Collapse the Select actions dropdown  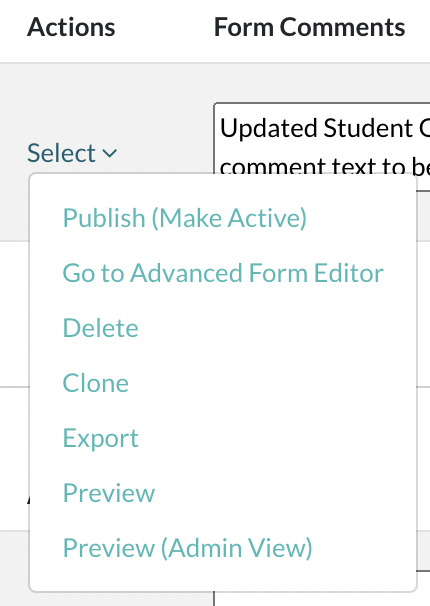[72, 153]
